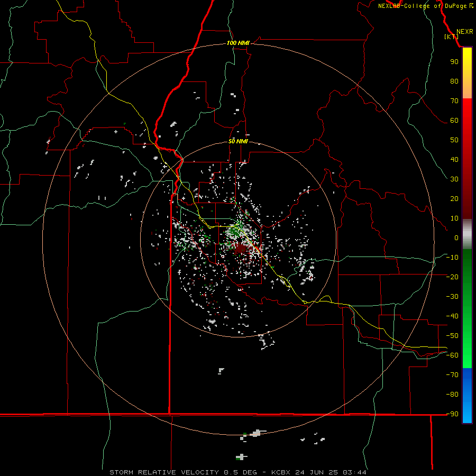This screenshot has width=476, height=476.
Task: Click the -40 value on velocity scale
Action: (x=452, y=316)
